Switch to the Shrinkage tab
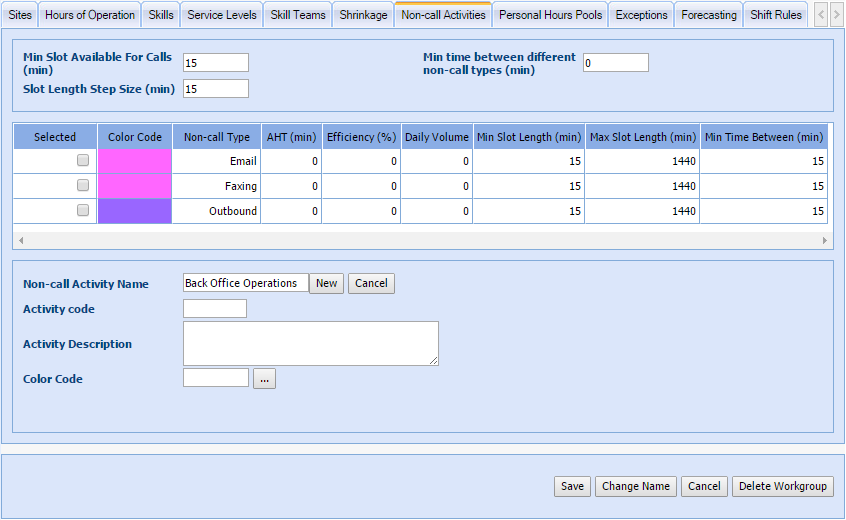Screen dimensions: 846x520 pos(363,15)
